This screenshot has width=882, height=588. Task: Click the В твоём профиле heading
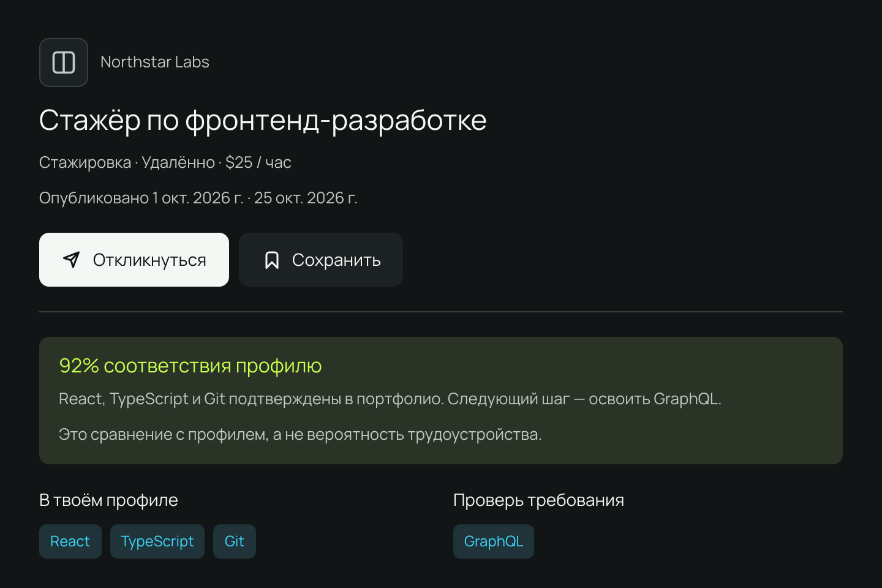tap(108, 500)
